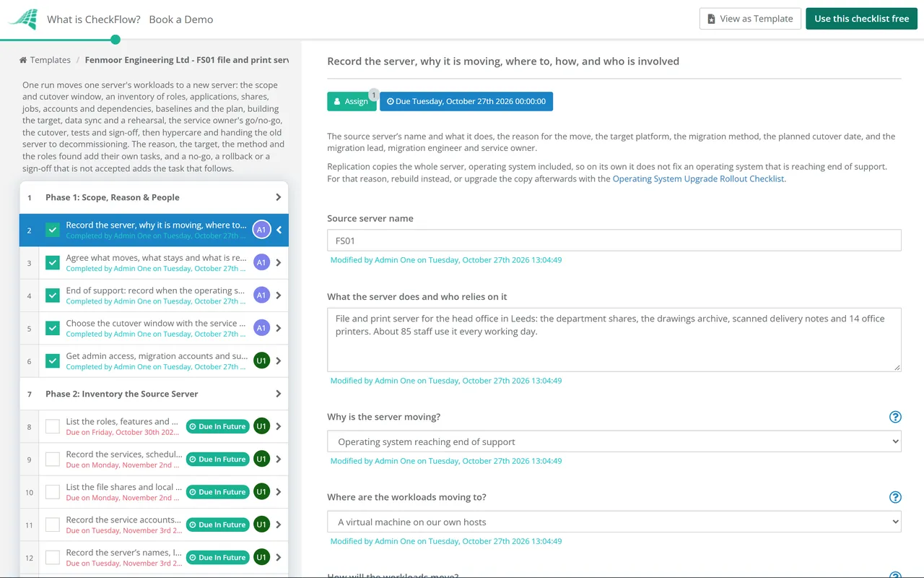924x578 pixels.
Task: Click 'Due In Future' badge on 'List the roles' task
Action: 217,426
